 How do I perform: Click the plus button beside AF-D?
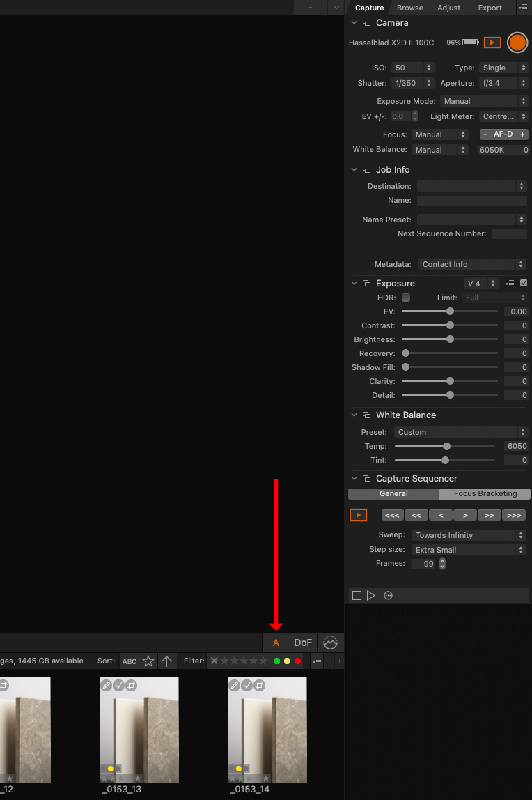tap(522, 134)
